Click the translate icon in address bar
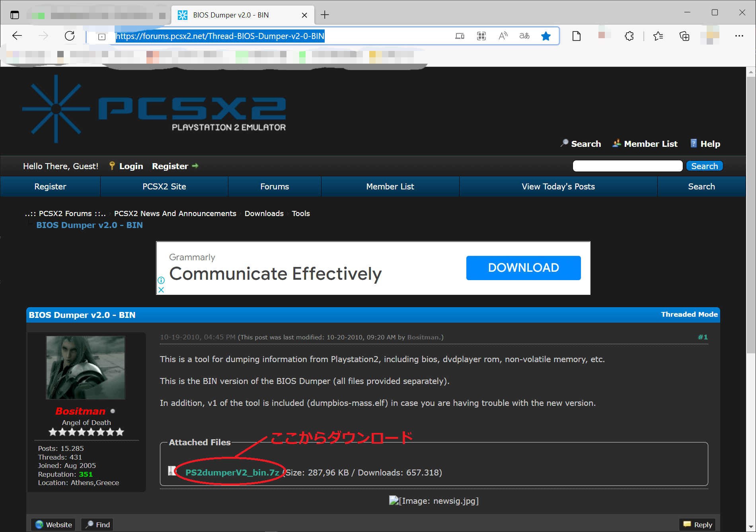Image resolution: width=756 pixels, height=532 pixels. (524, 36)
